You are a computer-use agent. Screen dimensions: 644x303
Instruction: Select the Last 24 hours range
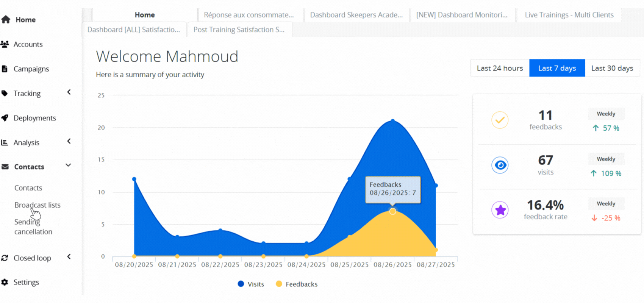point(500,68)
